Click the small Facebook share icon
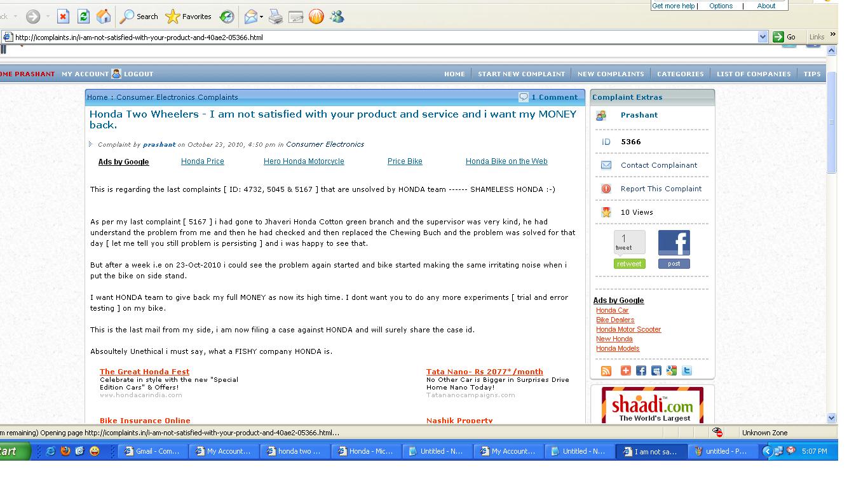The image size is (868, 488). point(641,370)
